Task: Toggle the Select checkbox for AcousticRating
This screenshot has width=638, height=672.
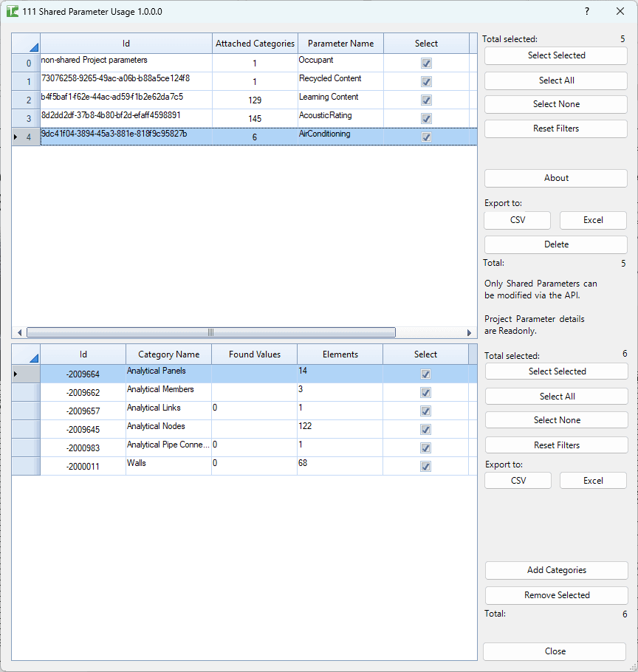Action: (426, 119)
